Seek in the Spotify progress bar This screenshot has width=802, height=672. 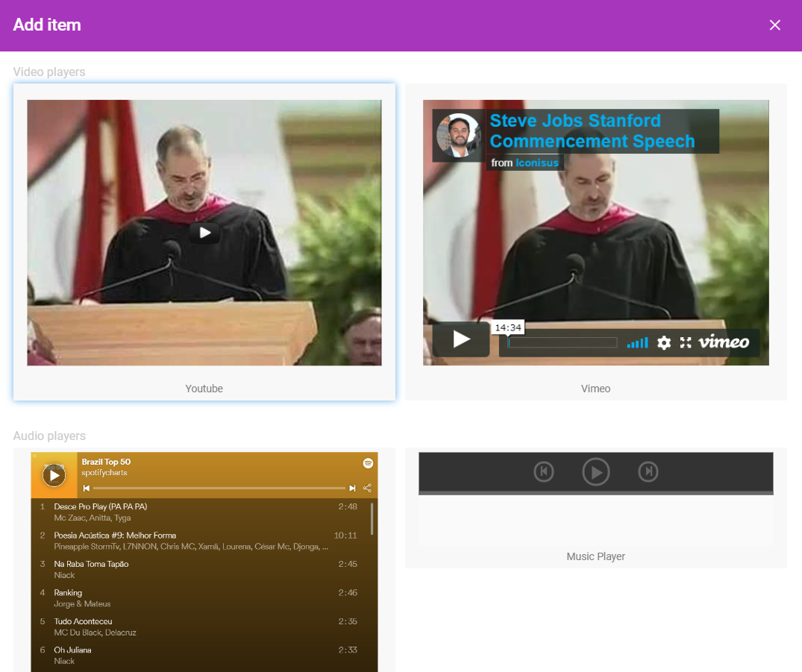(x=219, y=489)
